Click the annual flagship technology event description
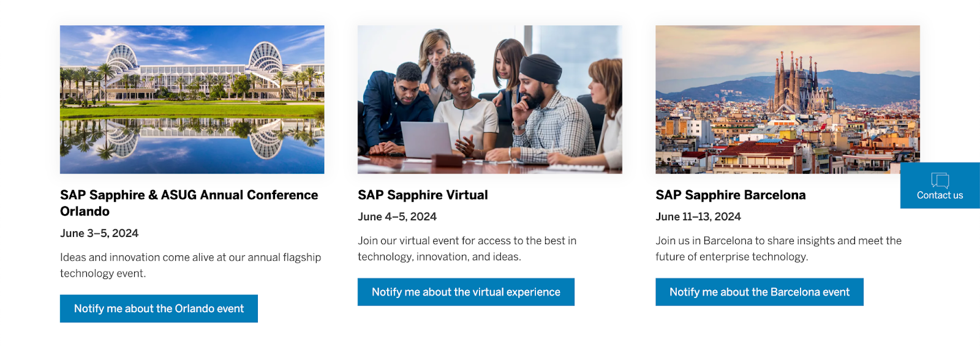 [190, 265]
